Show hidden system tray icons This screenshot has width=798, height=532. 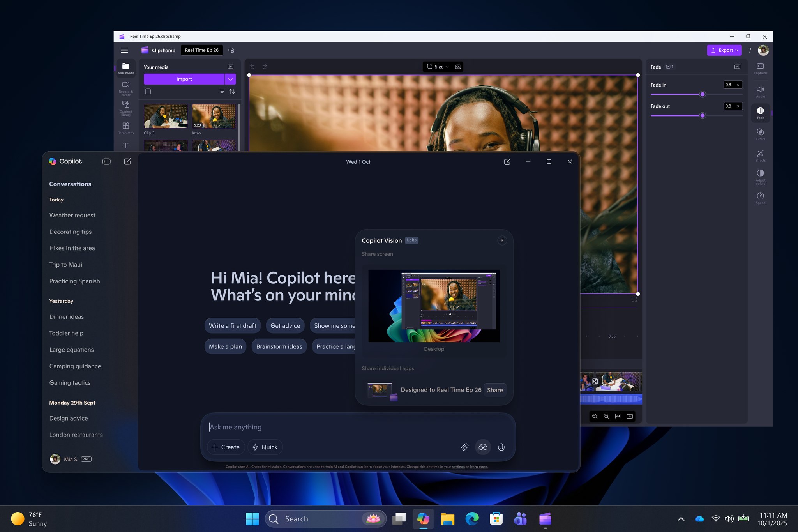[681, 519]
